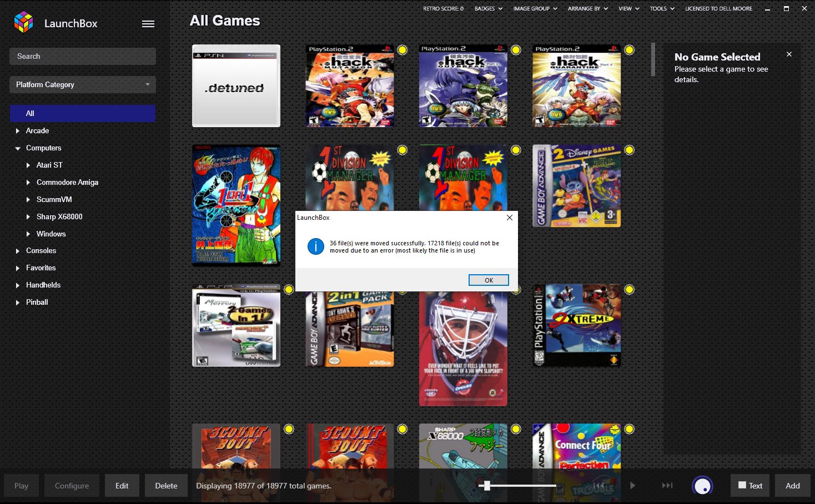The width and height of the screenshot is (815, 504).
Task: Click yellow badge on Disney Games cover
Action: click(629, 150)
